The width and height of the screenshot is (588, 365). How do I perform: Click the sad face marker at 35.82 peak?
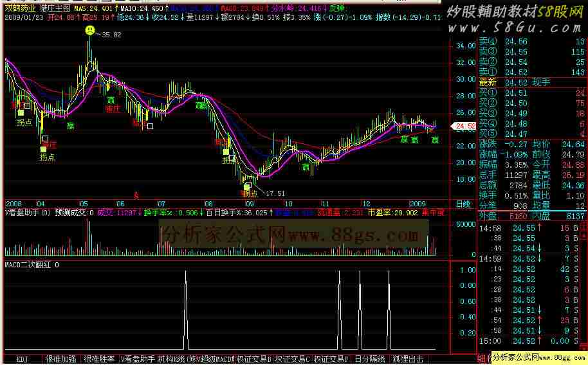point(89,30)
